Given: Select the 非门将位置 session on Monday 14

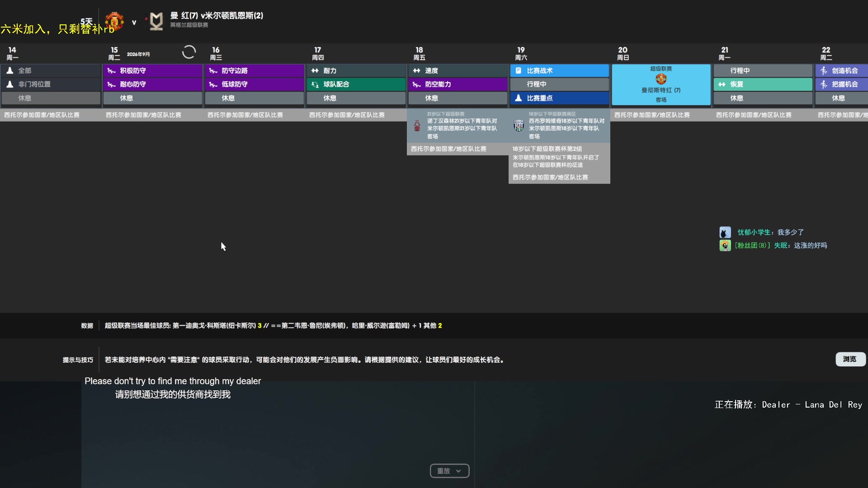Looking at the screenshot, I should [51, 84].
